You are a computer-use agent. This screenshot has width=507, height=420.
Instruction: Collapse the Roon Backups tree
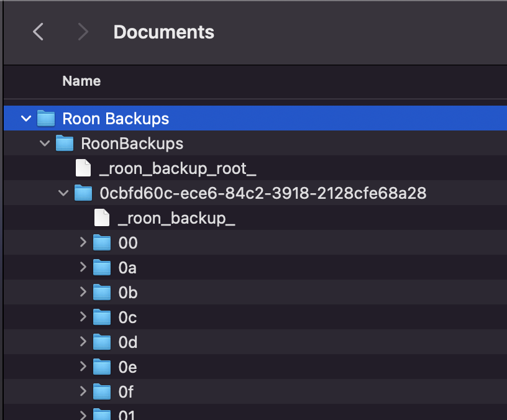pyautogui.click(x=25, y=118)
